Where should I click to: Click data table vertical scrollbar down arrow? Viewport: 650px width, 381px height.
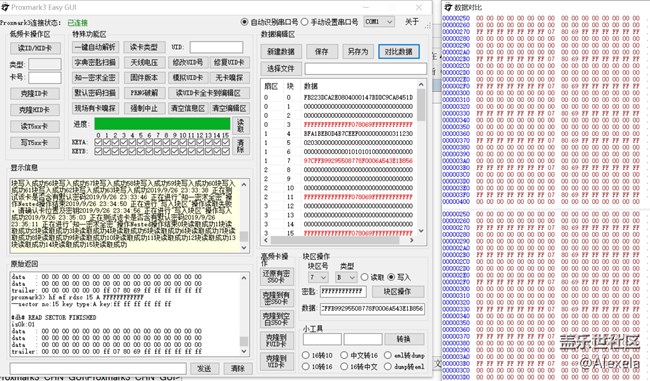421,231
